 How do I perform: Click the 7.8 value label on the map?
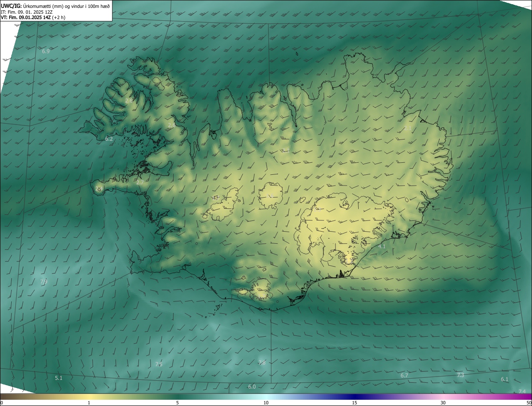tap(261, 362)
